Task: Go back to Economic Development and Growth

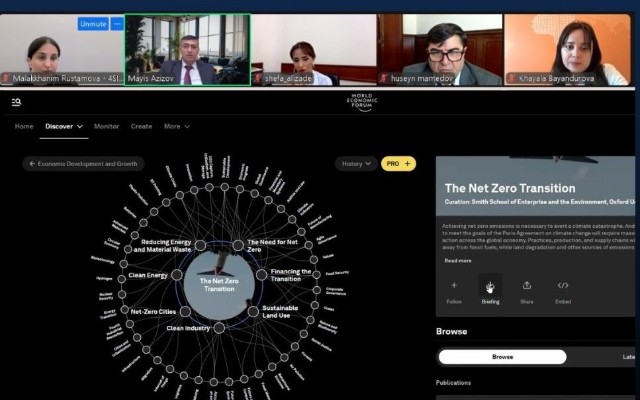Action: click(x=83, y=164)
